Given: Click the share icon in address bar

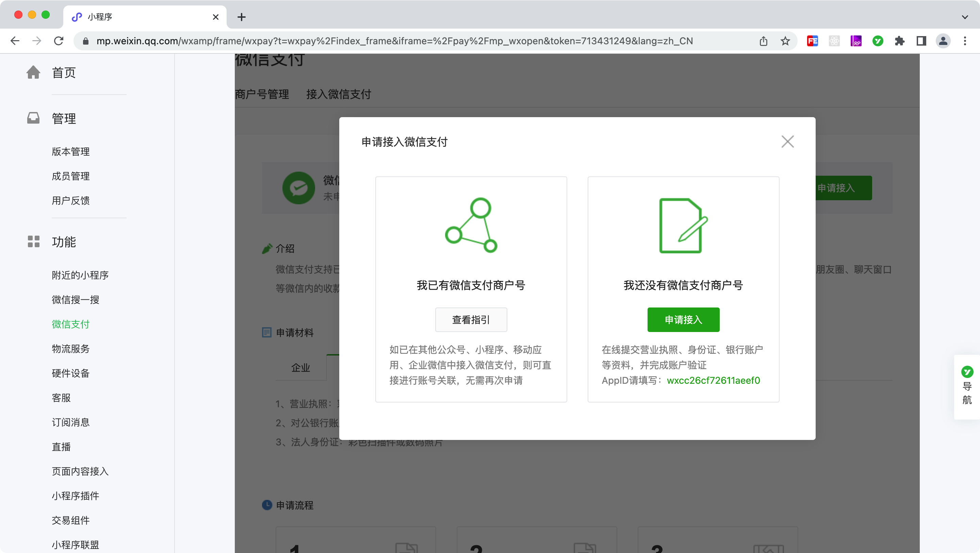Looking at the screenshot, I should (763, 41).
